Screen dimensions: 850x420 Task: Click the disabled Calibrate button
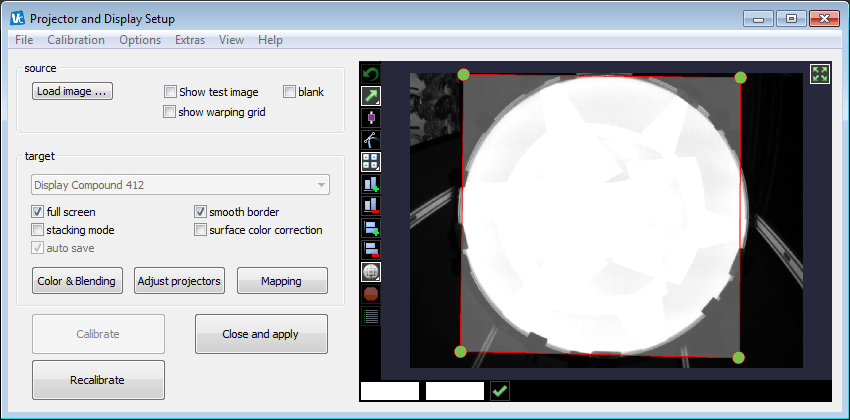click(98, 334)
